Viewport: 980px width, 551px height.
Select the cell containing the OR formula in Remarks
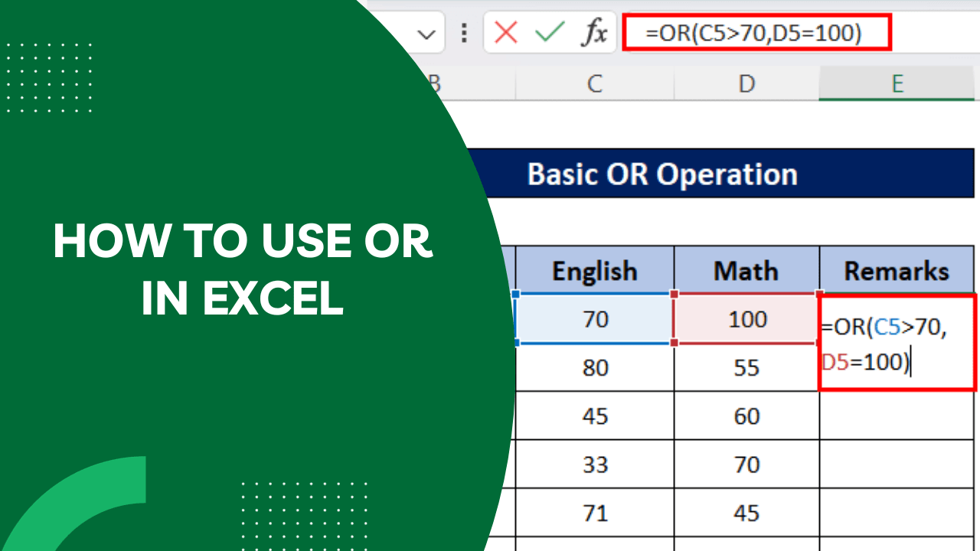click(896, 341)
